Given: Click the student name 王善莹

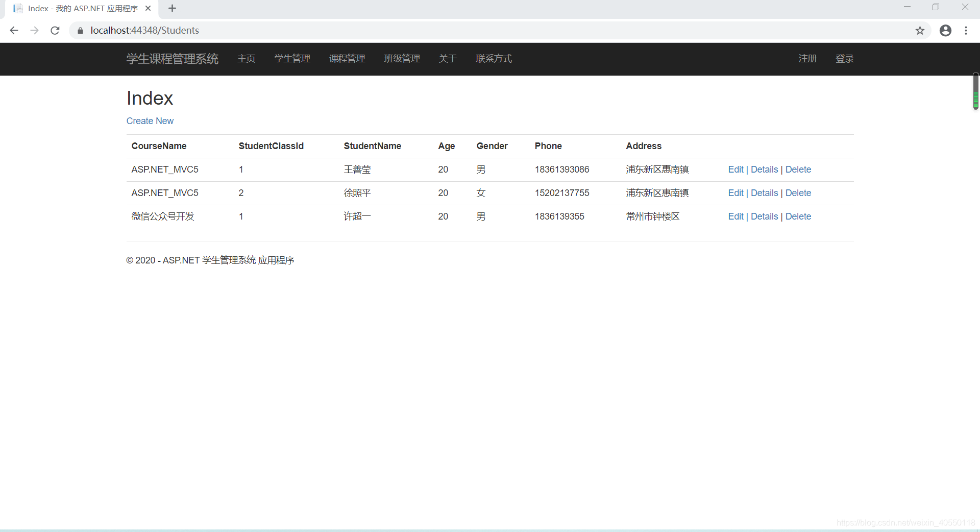Looking at the screenshot, I should click(357, 170).
